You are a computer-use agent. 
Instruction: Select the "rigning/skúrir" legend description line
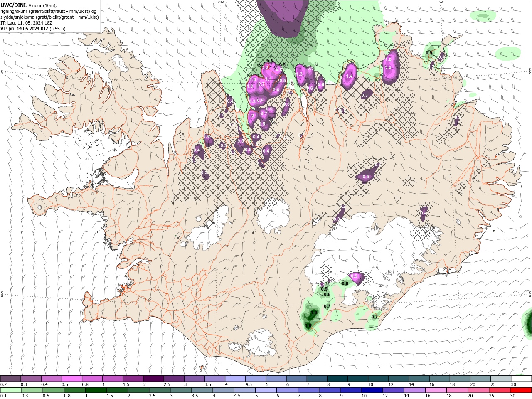click(49, 11)
